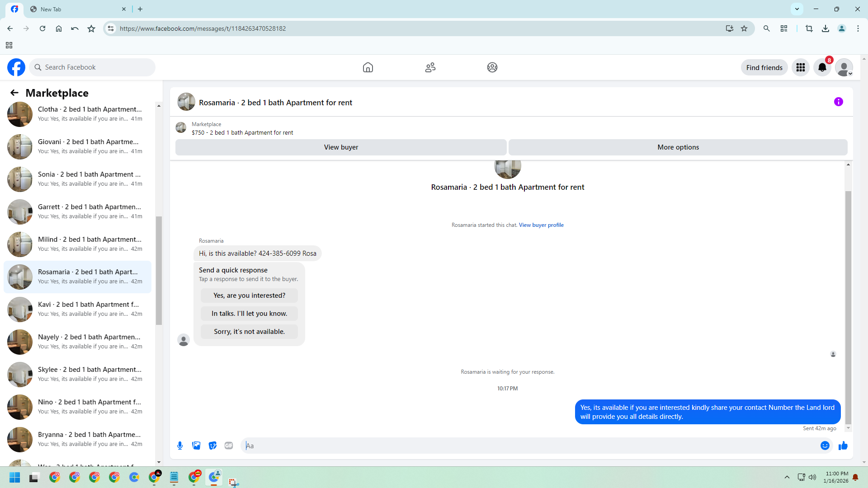Image resolution: width=868 pixels, height=488 pixels.
Task: Open View buyer profile link
Action: tap(541, 225)
